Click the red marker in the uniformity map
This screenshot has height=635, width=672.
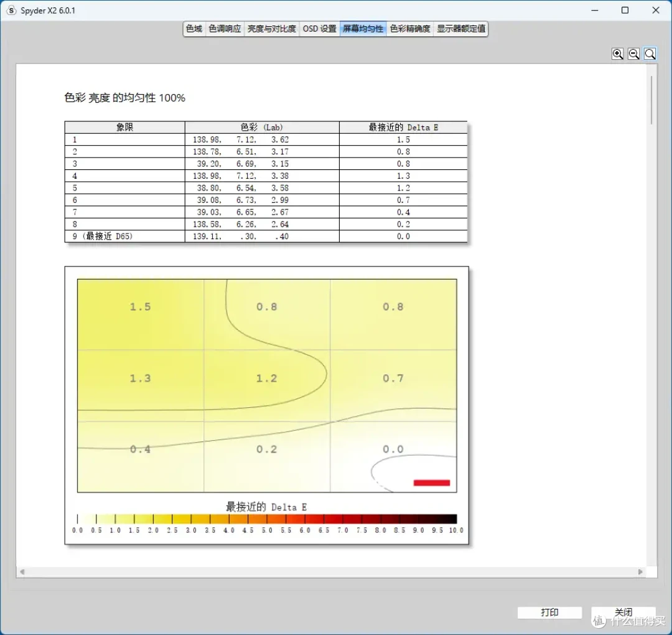click(432, 483)
